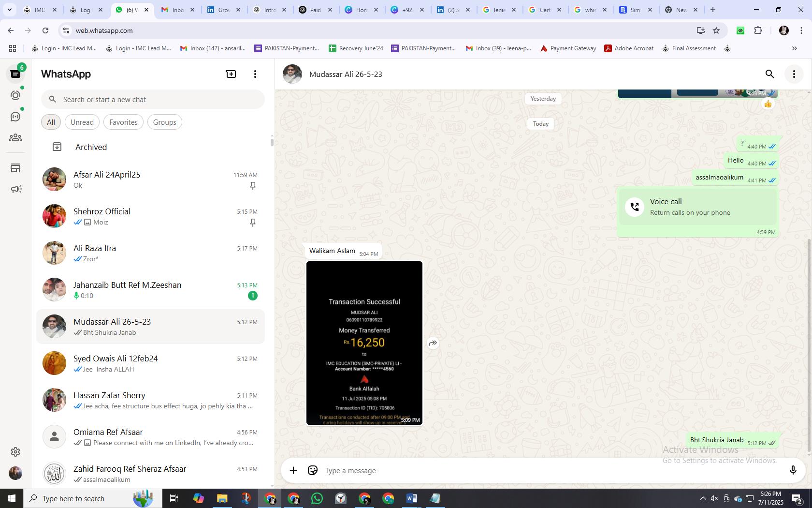Open the business Catalog tools icon
Viewport: 812px width, 508px height.
pos(15,168)
